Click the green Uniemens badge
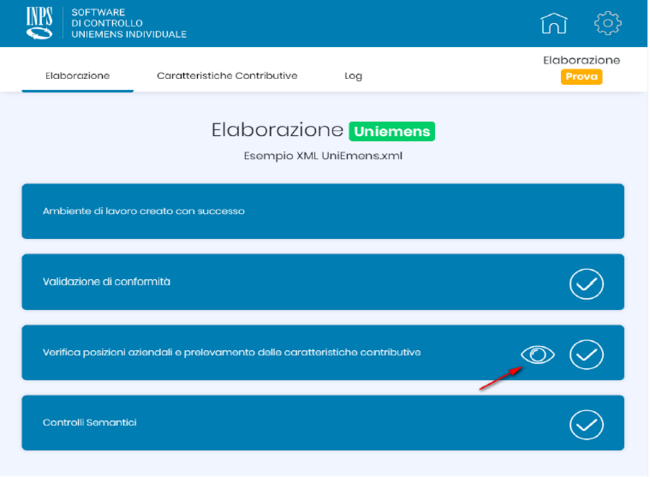This screenshot has height=477, width=650. [x=392, y=131]
